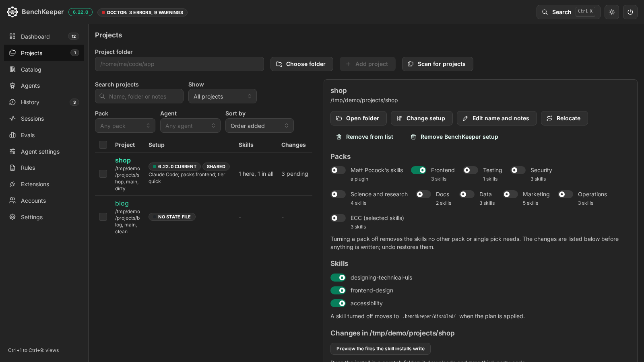Click Scan for projects
The width and height of the screenshot is (644, 362).
438,64
